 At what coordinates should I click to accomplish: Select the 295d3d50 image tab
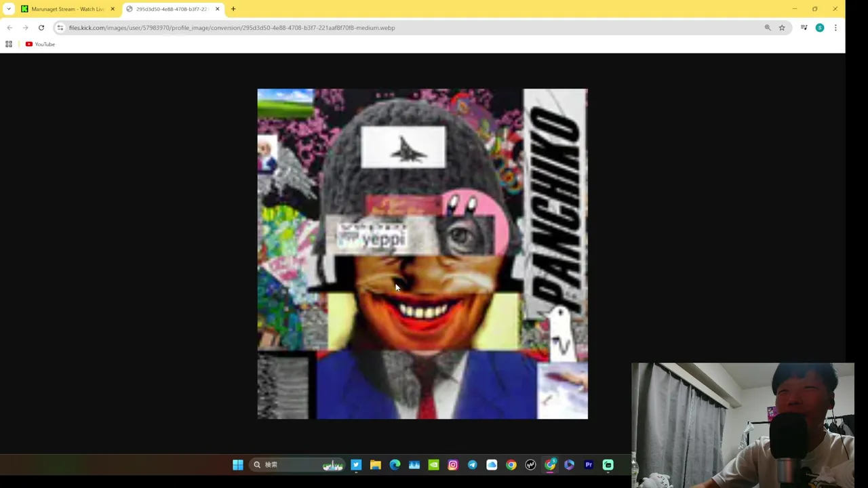point(172,9)
